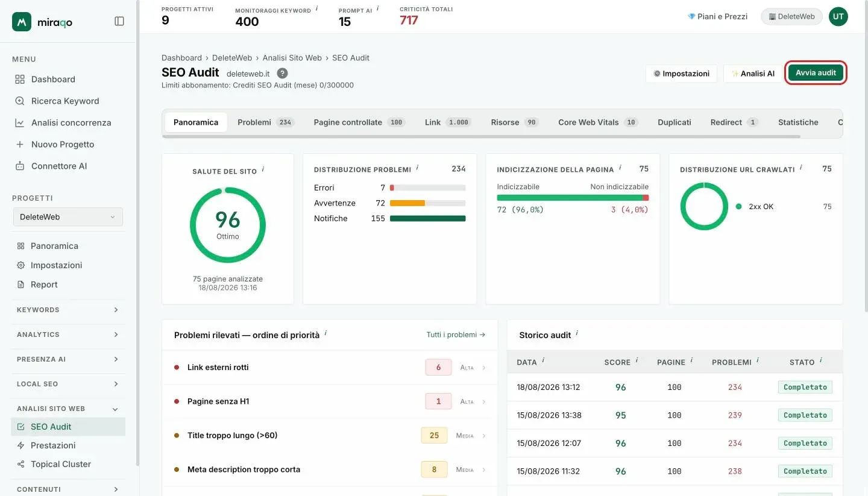The width and height of the screenshot is (868, 496).
Task: Click the tab strip horizontal scrollbar
Action: click(481, 137)
